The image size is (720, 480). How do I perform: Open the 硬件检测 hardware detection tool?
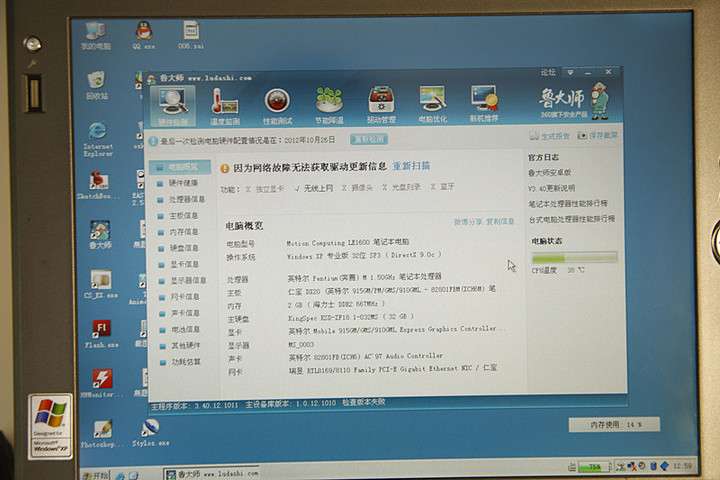pyautogui.click(x=173, y=107)
